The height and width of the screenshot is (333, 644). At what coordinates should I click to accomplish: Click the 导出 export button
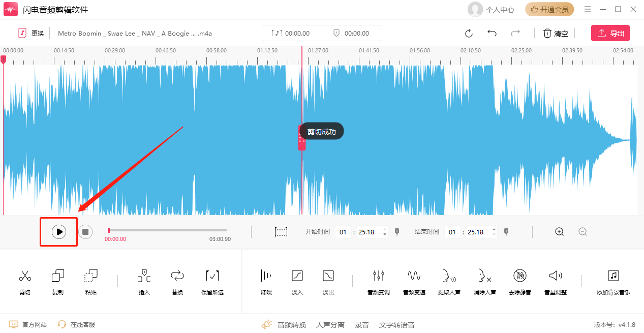coord(610,34)
